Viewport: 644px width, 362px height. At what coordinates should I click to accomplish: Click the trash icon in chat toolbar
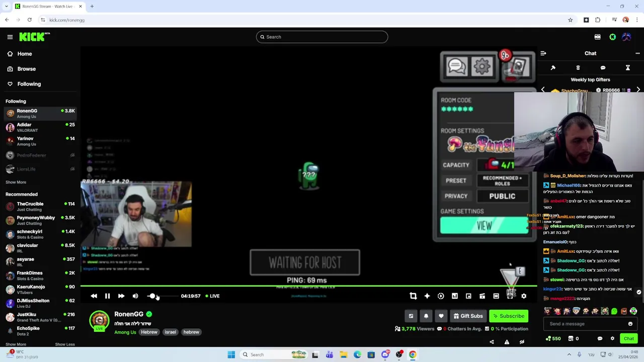pyautogui.click(x=578, y=68)
